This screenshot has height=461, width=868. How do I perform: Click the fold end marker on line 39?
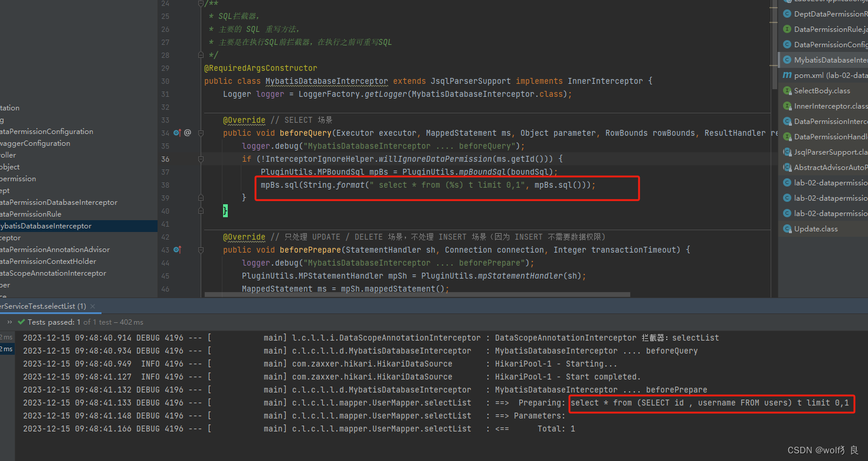pos(201,197)
